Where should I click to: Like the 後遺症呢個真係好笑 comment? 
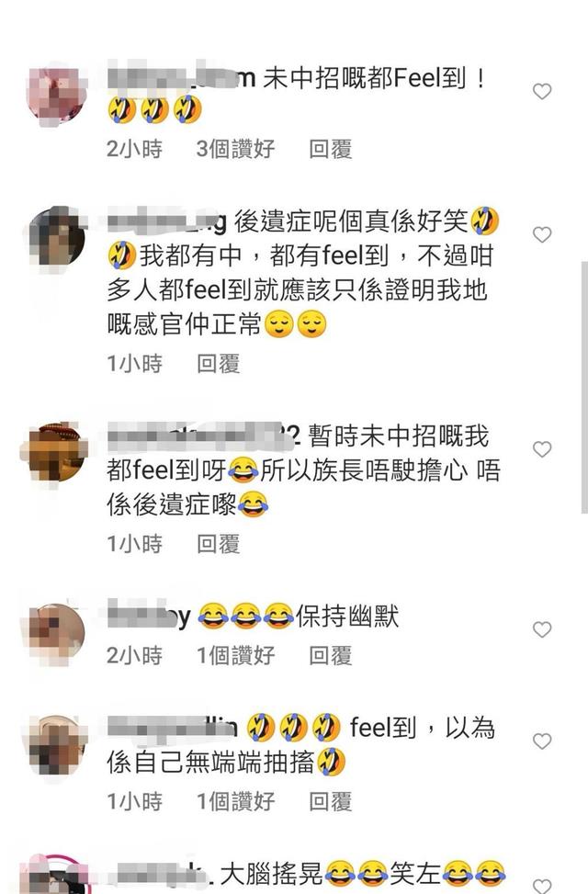(x=542, y=234)
